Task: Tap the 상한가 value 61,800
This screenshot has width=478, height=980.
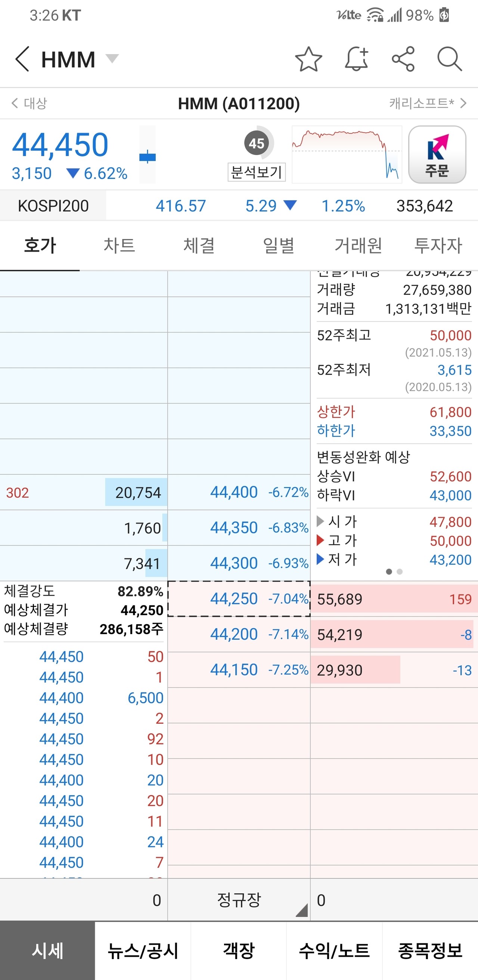Action: point(451,412)
